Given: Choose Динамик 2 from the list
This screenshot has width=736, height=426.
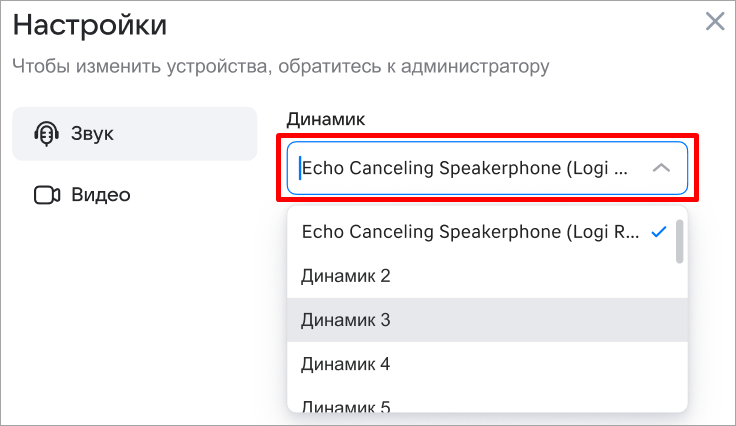Looking at the screenshot, I should (x=345, y=276).
